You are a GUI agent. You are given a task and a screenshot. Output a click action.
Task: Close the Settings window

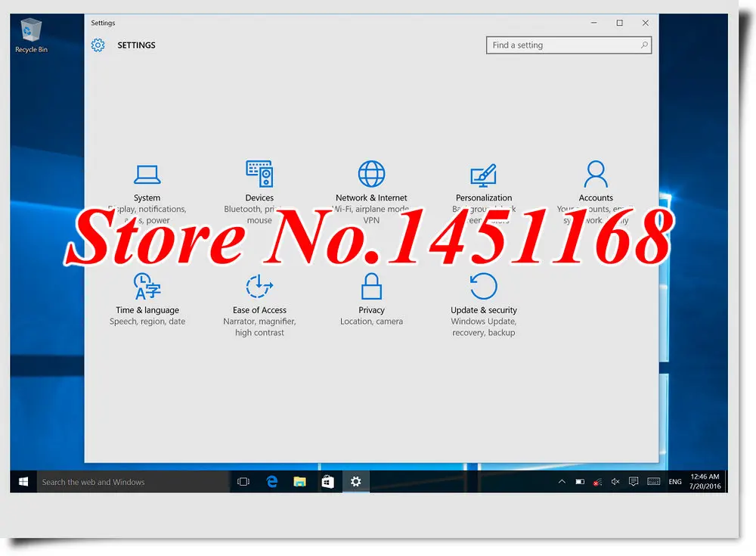[x=646, y=23]
